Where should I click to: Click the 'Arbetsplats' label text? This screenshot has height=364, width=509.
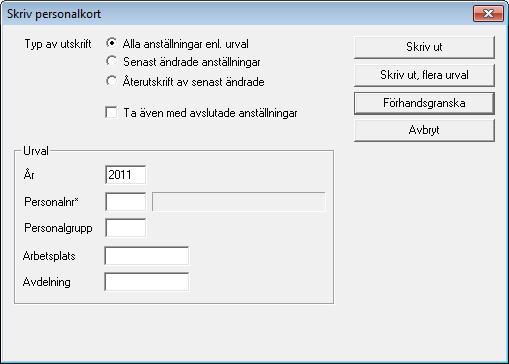tap(49, 256)
